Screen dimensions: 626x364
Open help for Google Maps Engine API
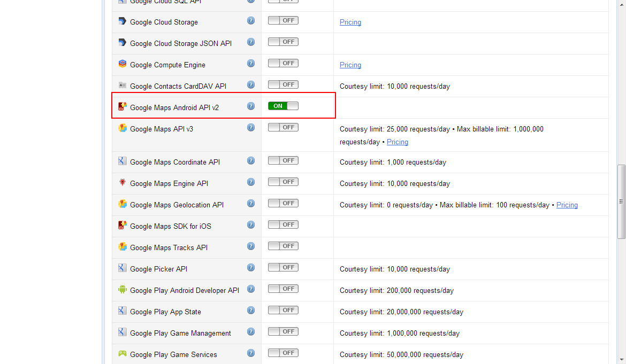[251, 182]
